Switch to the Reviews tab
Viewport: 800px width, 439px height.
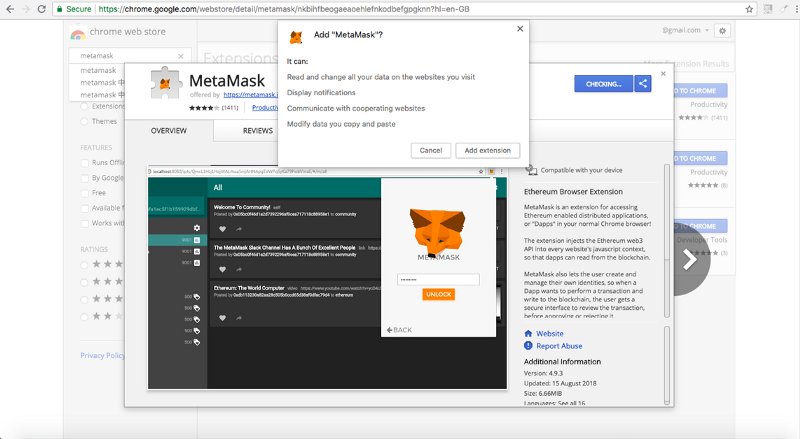(x=258, y=131)
